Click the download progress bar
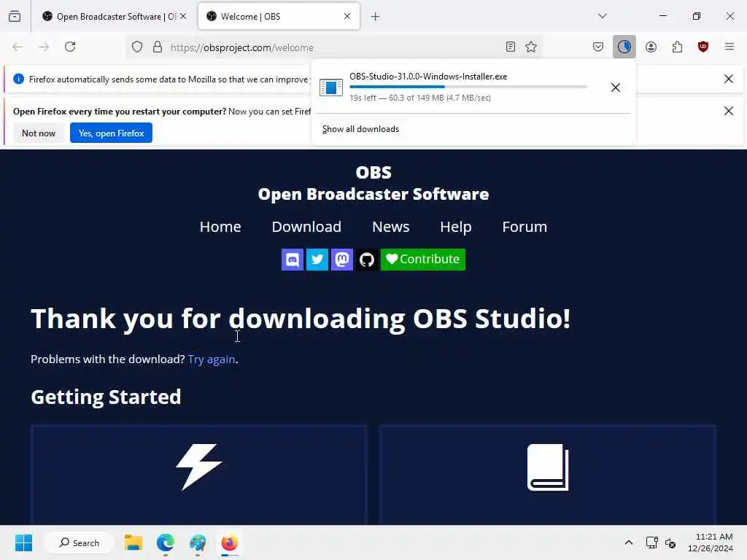This screenshot has width=747, height=560. pos(468,87)
